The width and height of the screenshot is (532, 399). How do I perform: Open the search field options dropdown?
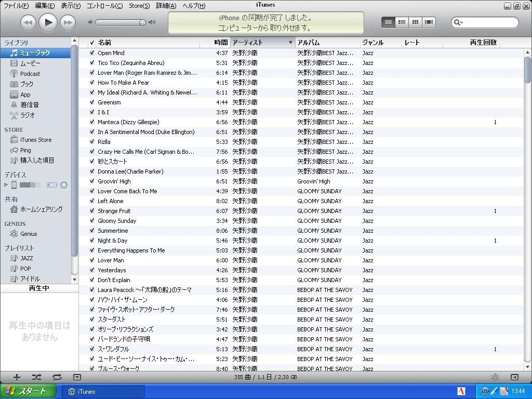pyautogui.click(x=458, y=22)
